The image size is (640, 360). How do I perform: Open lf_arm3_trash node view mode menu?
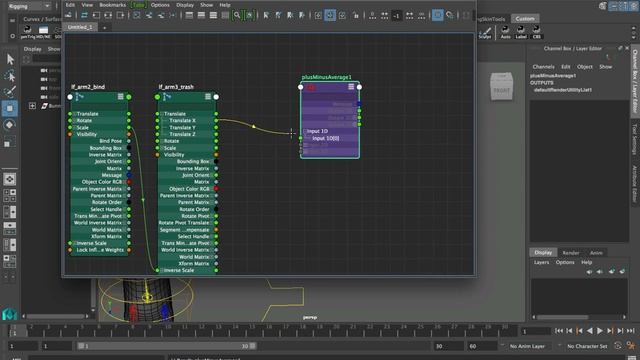tap(208, 97)
